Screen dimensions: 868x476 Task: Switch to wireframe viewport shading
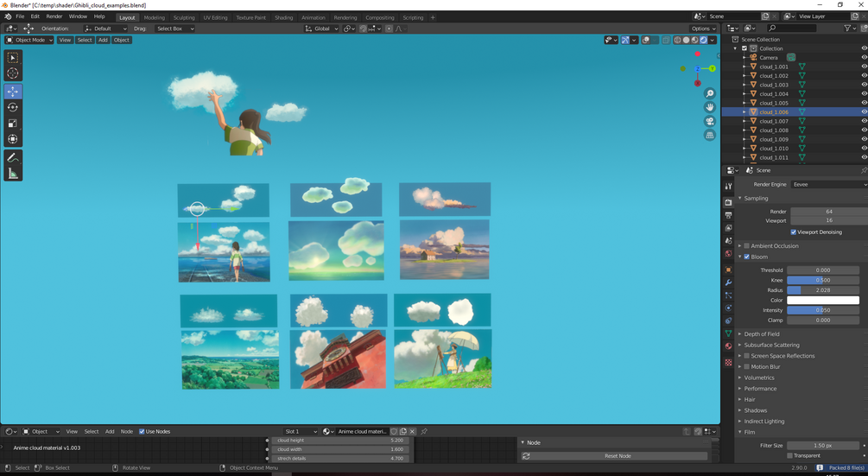pos(677,40)
